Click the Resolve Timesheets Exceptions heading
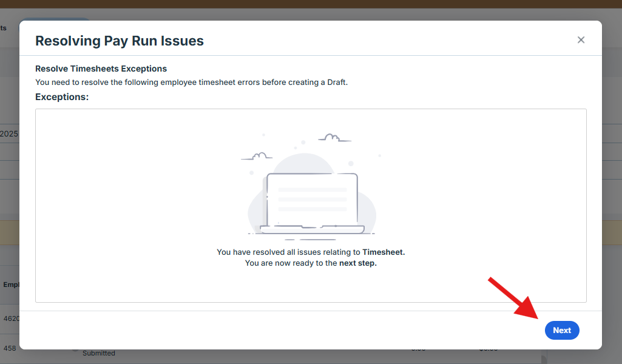This screenshot has height=364, width=622. pyautogui.click(x=101, y=69)
